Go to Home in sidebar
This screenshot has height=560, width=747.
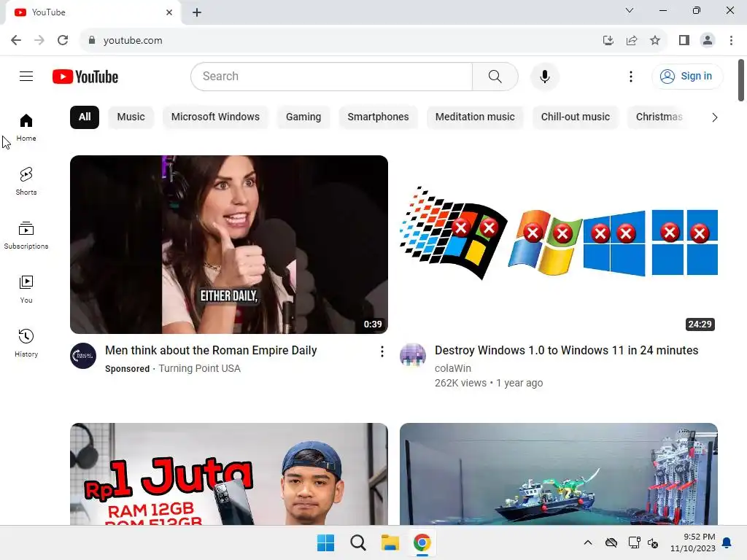(26, 128)
